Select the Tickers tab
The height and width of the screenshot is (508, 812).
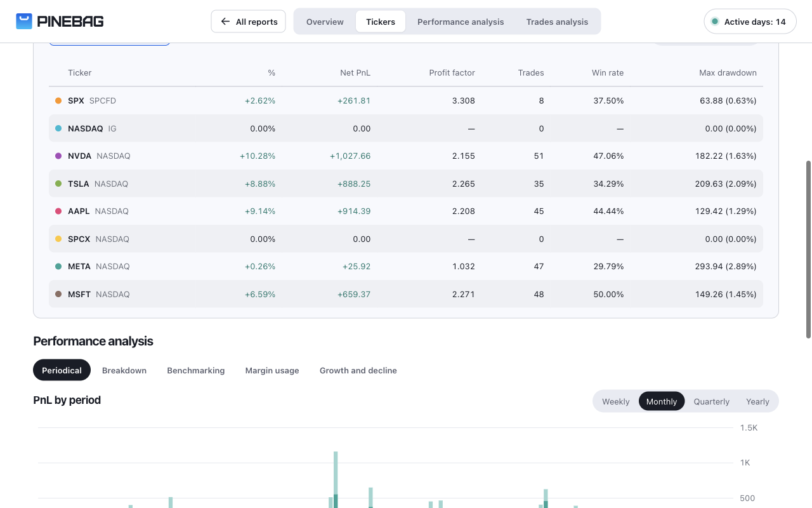tap(381, 22)
